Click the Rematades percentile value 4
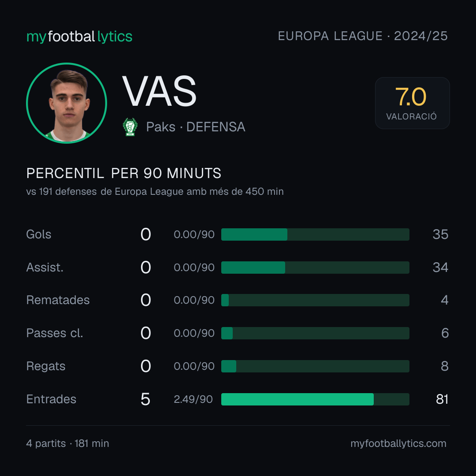This screenshot has width=476, height=476. pyautogui.click(x=444, y=300)
